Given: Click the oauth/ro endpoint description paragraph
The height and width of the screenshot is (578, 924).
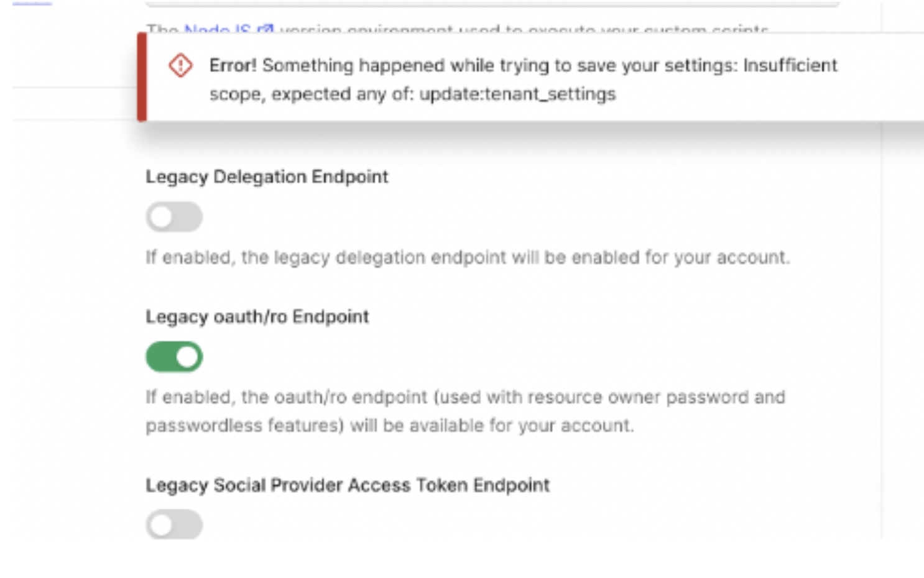Looking at the screenshot, I should (466, 411).
